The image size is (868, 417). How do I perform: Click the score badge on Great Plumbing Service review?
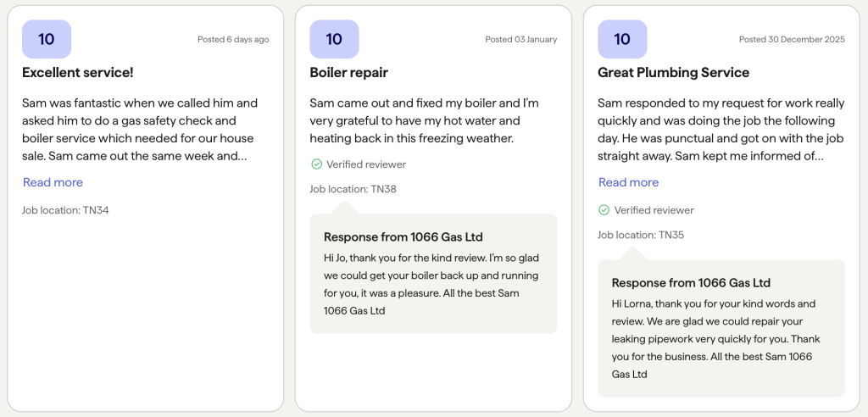pyautogui.click(x=622, y=39)
